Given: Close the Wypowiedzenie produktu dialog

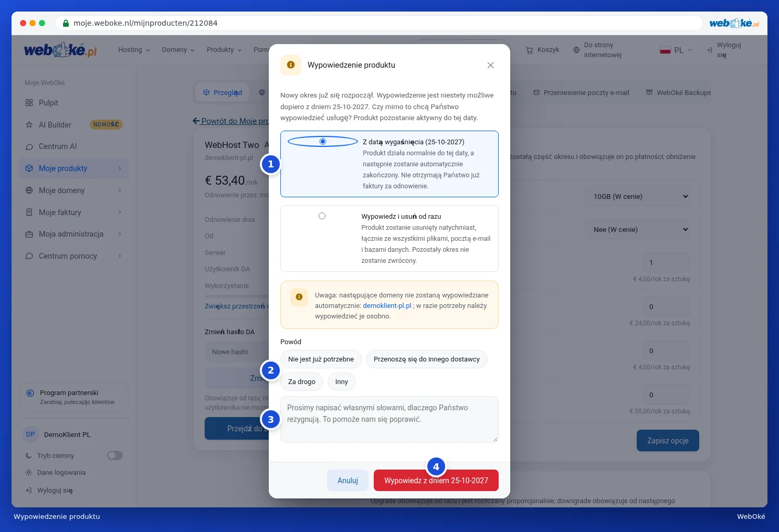Looking at the screenshot, I should click(x=490, y=65).
